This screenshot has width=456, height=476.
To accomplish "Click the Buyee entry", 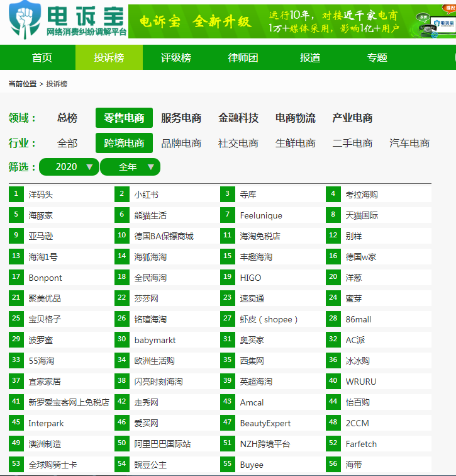I will point(252,465).
